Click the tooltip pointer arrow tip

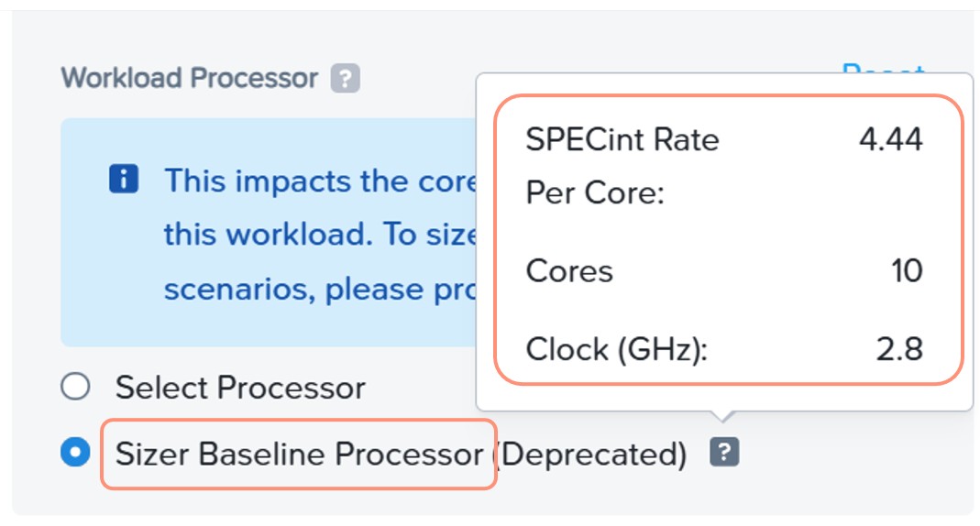tap(722, 420)
